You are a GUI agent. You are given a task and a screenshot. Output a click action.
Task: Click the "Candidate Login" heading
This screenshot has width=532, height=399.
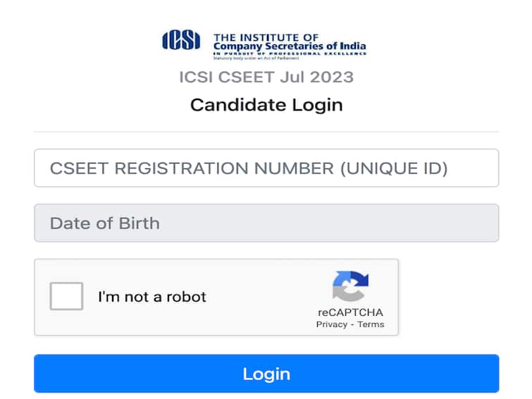[x=266, y=105]
